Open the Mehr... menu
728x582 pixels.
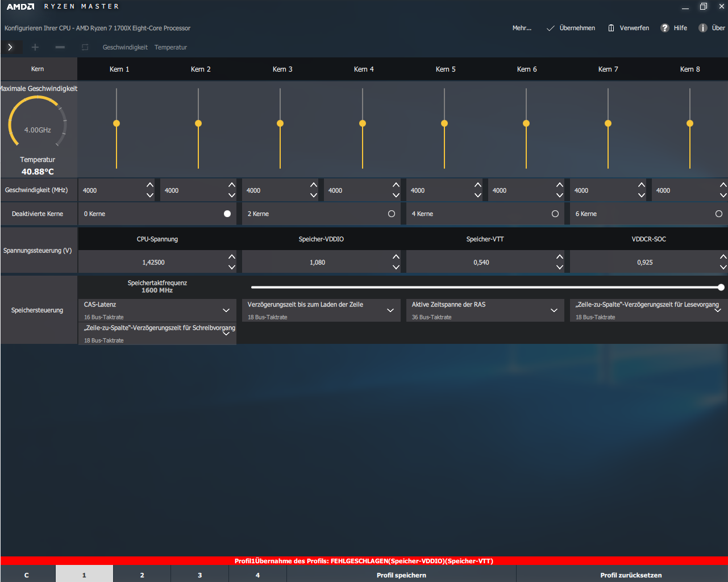522,28
